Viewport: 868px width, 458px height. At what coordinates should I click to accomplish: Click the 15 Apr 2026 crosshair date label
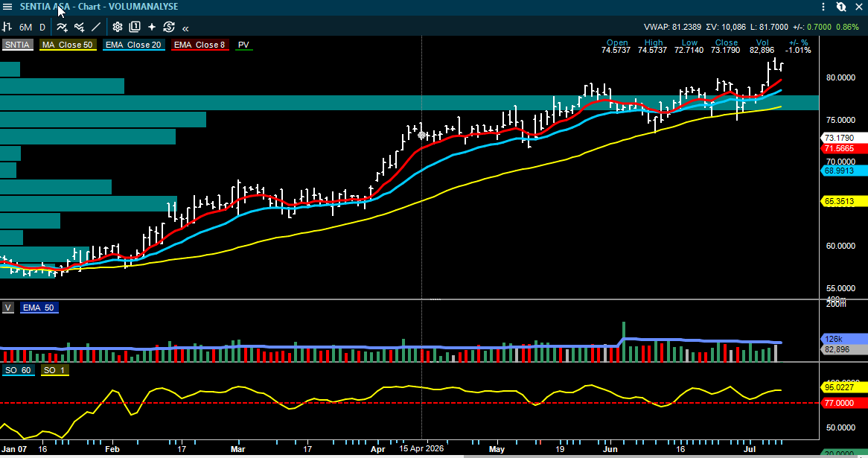tap(422, 448)
